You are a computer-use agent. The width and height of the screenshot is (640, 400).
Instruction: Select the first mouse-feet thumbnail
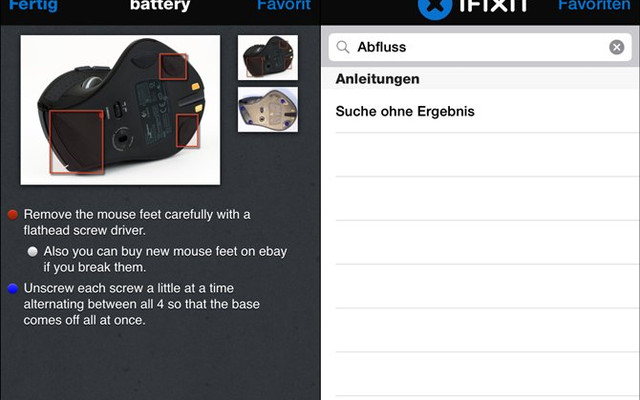pos(268,58)
